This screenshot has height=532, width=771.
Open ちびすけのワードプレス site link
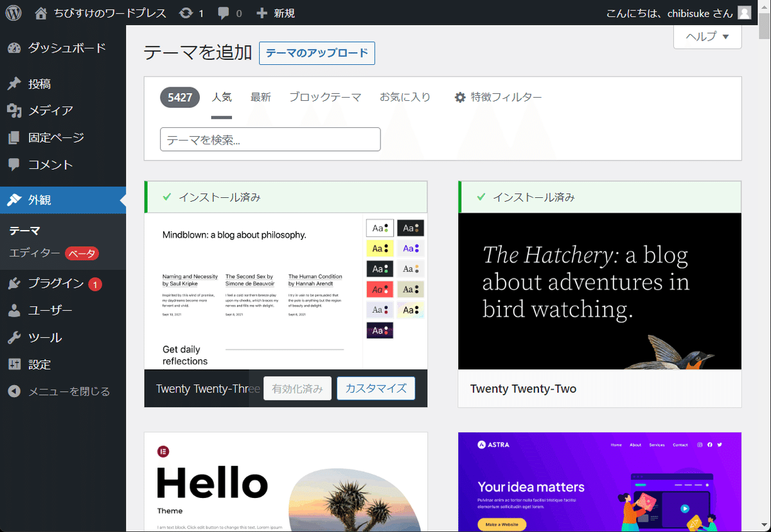point(109,13)
